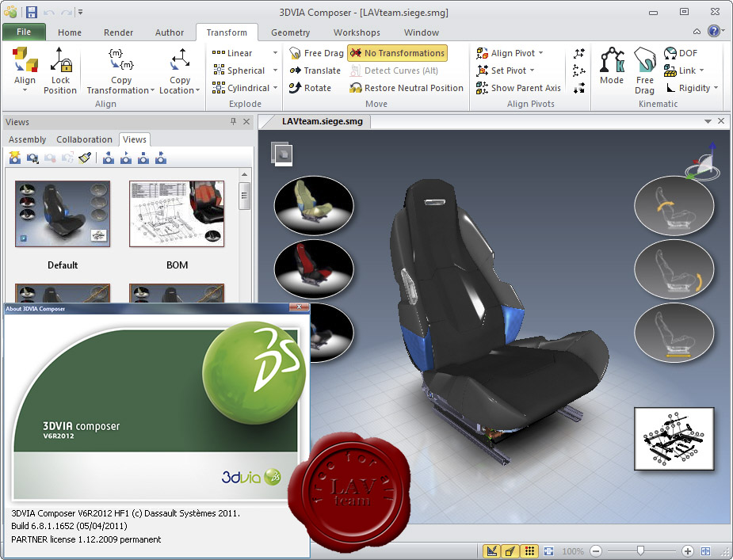
Task: Open the Assembly panel tab
Action: pyautogui.click(x=27, y=139)
